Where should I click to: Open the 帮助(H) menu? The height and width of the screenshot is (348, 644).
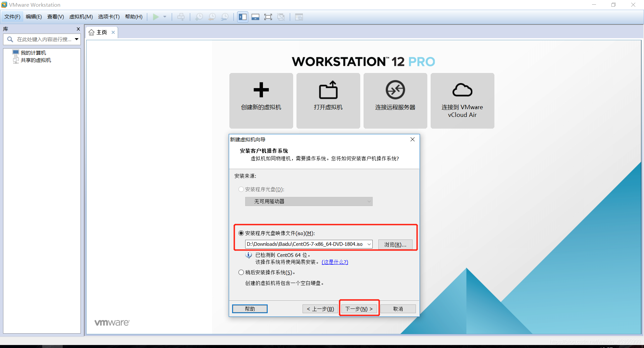click(134, 17)
